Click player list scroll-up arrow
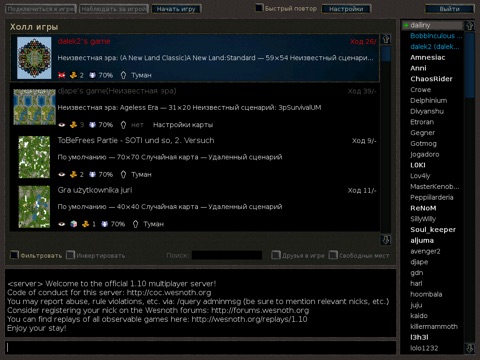480x360 pixels. tap(469, 25)
